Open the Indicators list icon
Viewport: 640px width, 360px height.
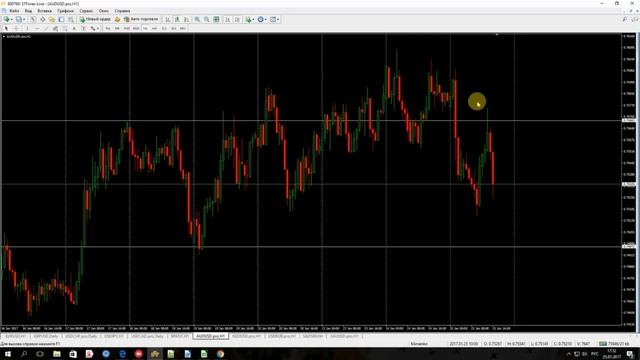click(x=248, y=19)
